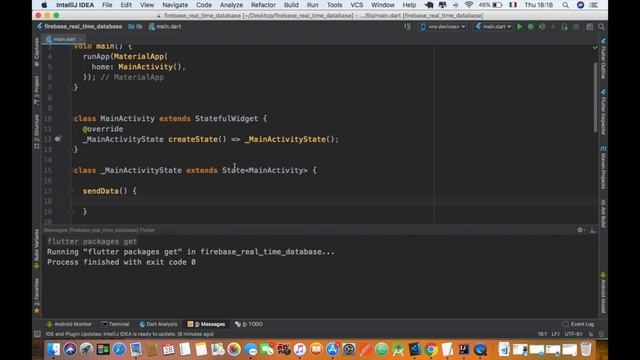Open the Tools menu

coord(334,5)
